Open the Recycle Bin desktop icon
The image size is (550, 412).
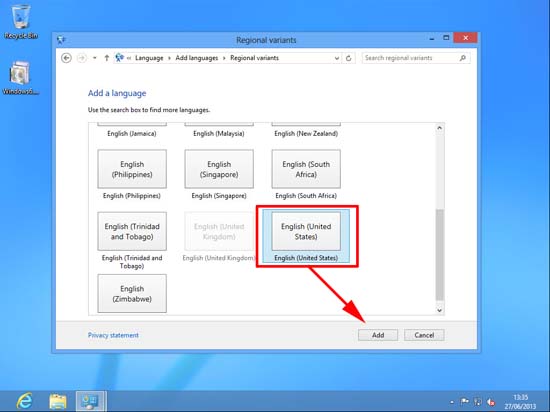point(20,22)
